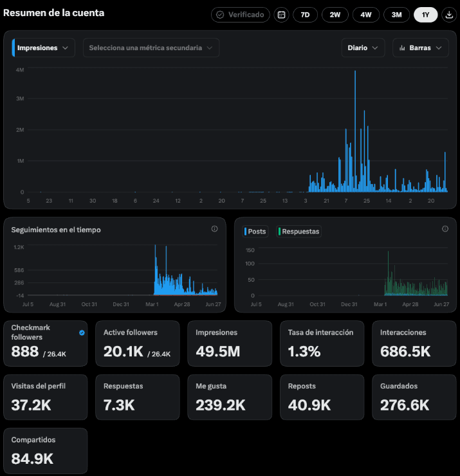Click the Active followers card

138,343
